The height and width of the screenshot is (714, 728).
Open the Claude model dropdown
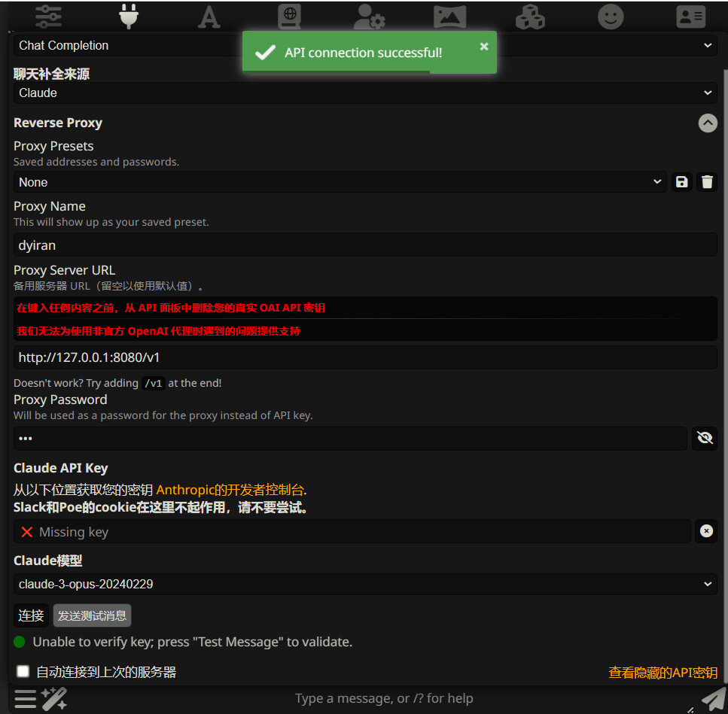(365, 584)
